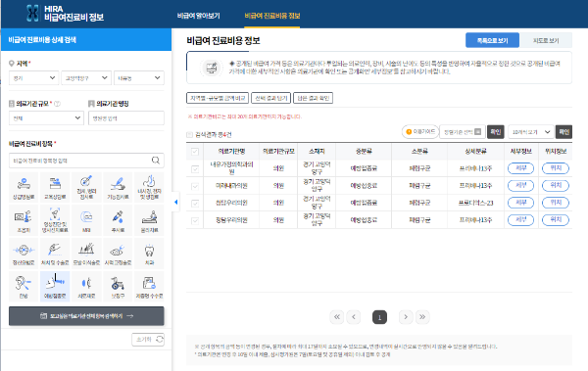
Task: Choose the 시력교정술료 eye icon
Action: [118, 254]
